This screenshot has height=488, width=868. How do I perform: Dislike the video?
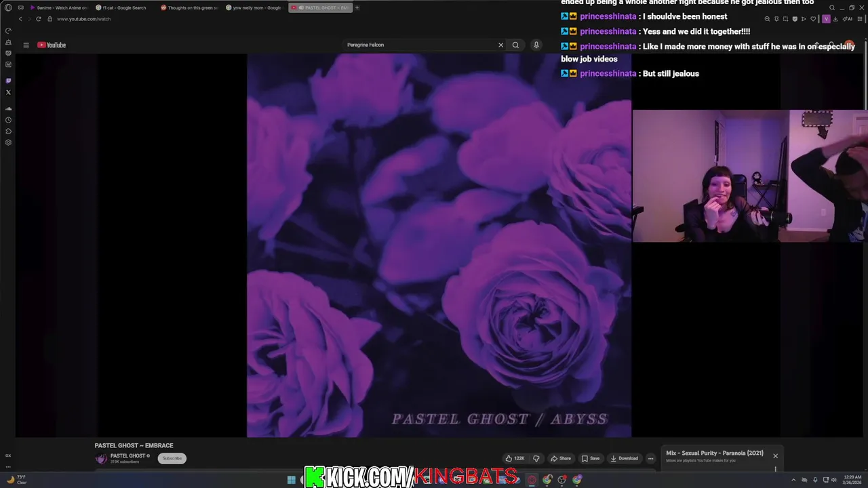pyautogui.click(x=536, y=458)
